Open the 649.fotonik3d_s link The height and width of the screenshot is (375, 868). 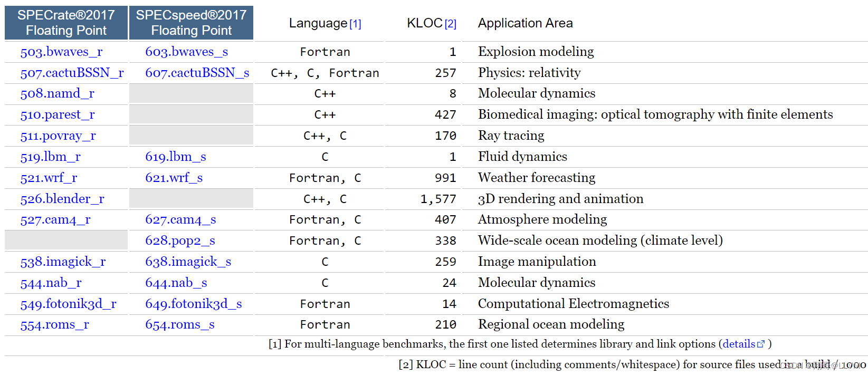(194, 304)
